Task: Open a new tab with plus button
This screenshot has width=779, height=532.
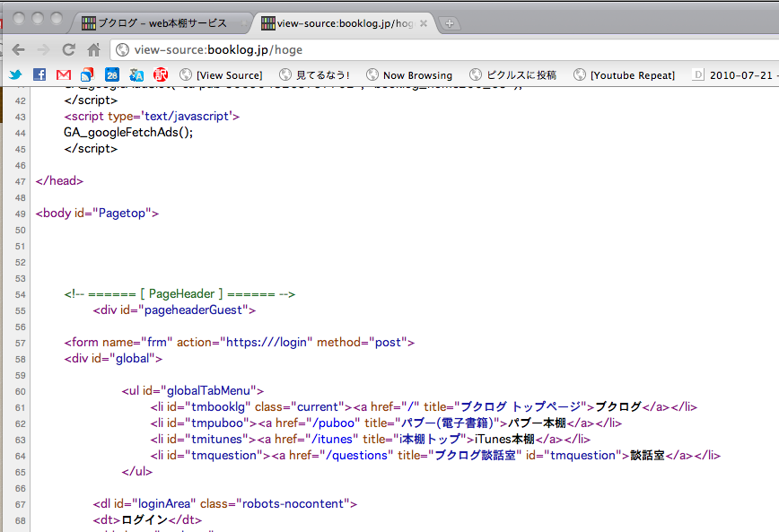Action: pyautogui.click(x=450, y=23)
